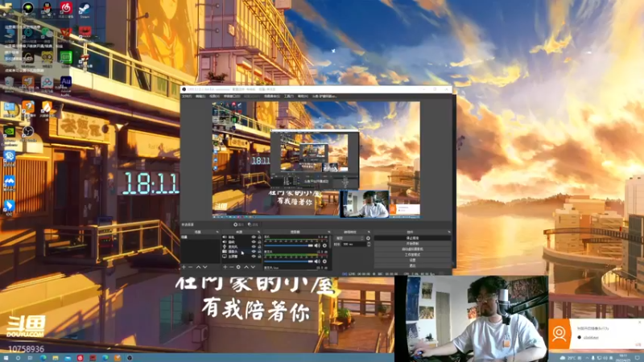Click the orange webcam notification popup

point(596,334)
